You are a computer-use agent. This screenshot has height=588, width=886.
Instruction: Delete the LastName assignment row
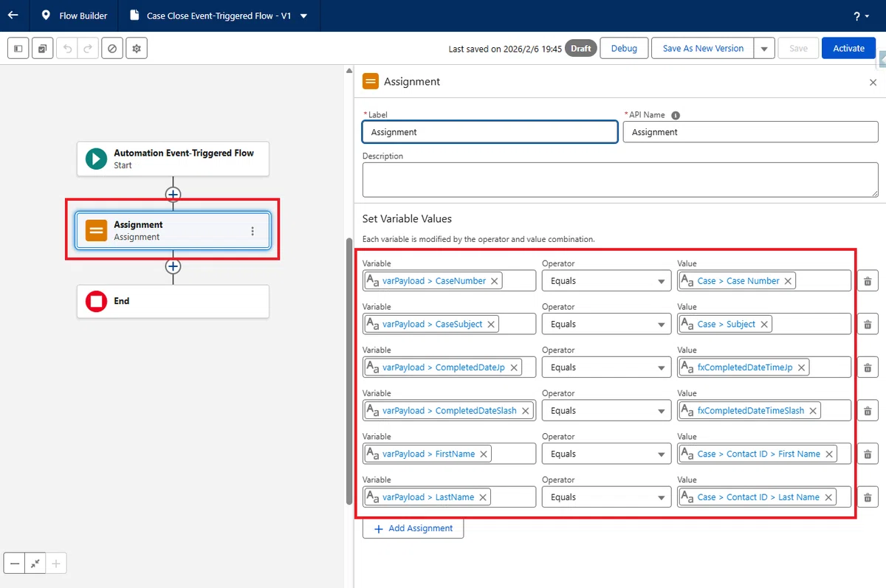tap(868, 497)
